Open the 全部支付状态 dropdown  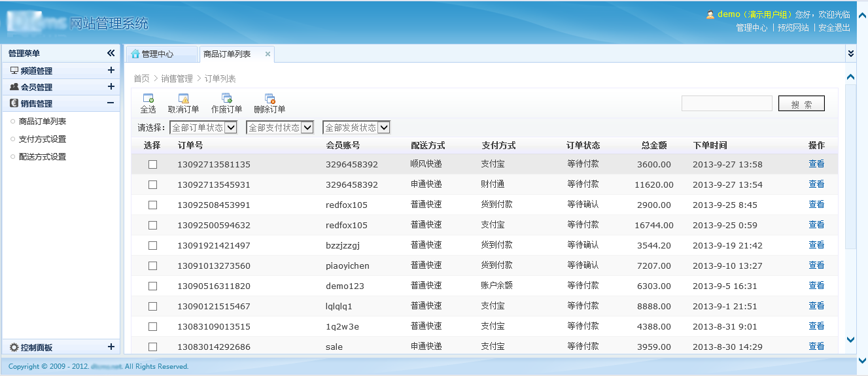tap(280, 128)
